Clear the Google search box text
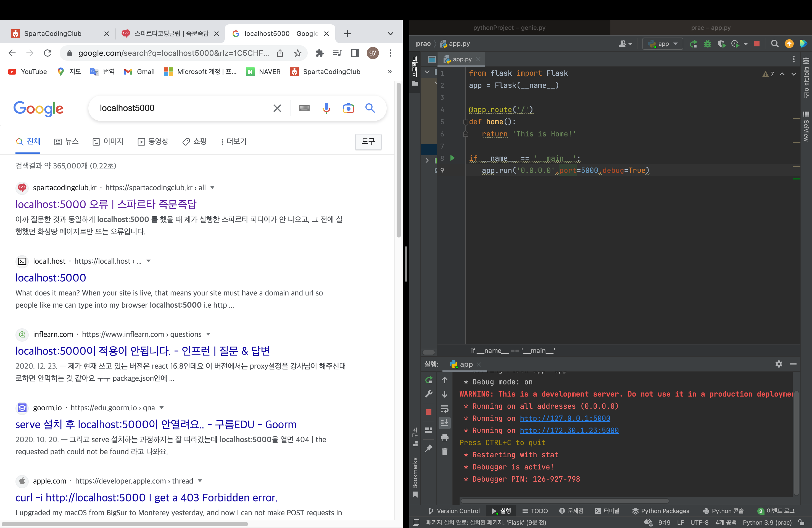The height and width of the screenshot is (528, 812). [277, 108]
